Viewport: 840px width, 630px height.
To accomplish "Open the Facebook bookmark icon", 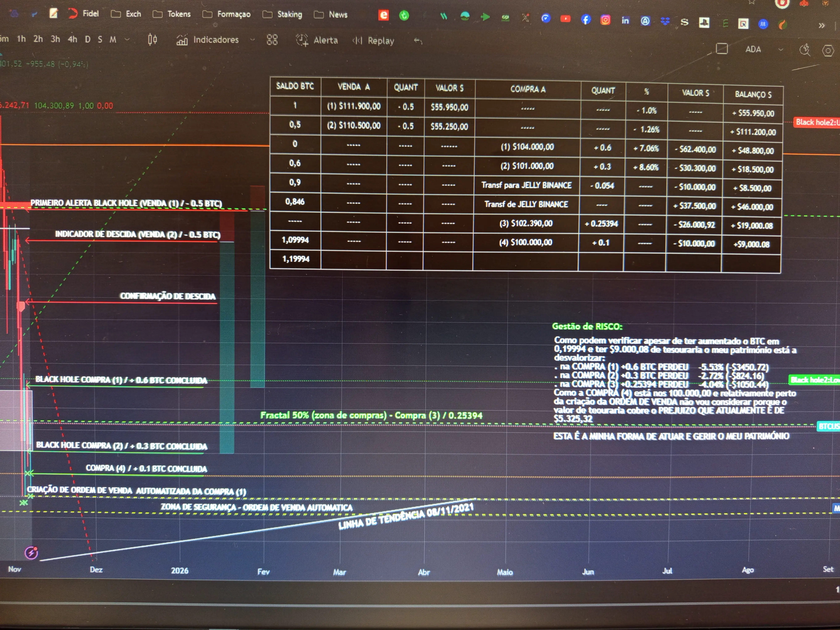I will (586, 19).
